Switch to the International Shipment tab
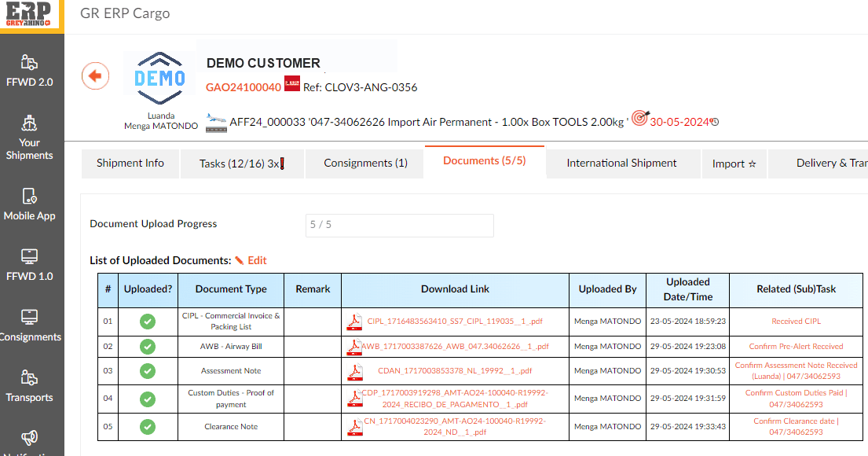The width and height of the screenshot is (868, 456). click(x=621, y=164)
